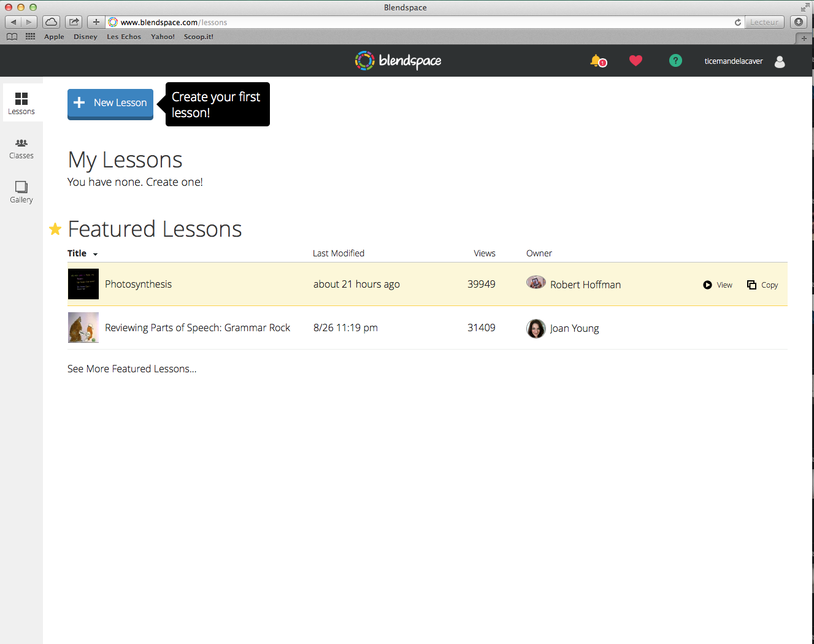This screenshot has height=644, width=814.
Task: Click the Last Modified column header
Action: tap(339, 253)
